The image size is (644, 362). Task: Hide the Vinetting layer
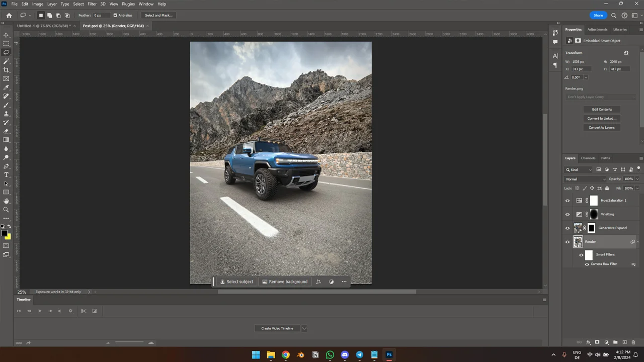click(x=568, y=214)
